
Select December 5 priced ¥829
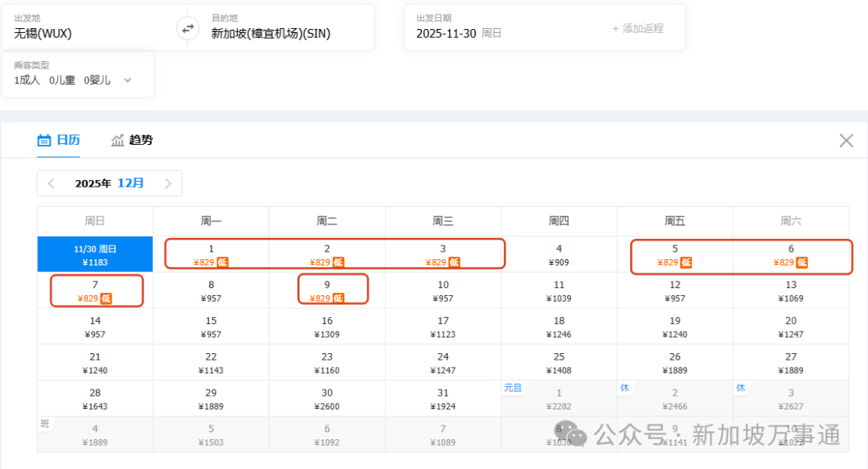click(x=675, y=254)
